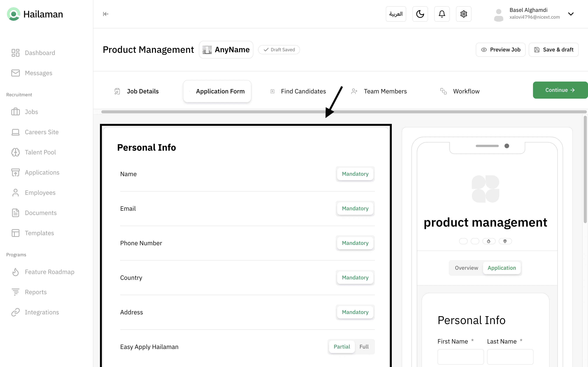Expand the Basel Alghamdi user menu chevron

point(571,14)
